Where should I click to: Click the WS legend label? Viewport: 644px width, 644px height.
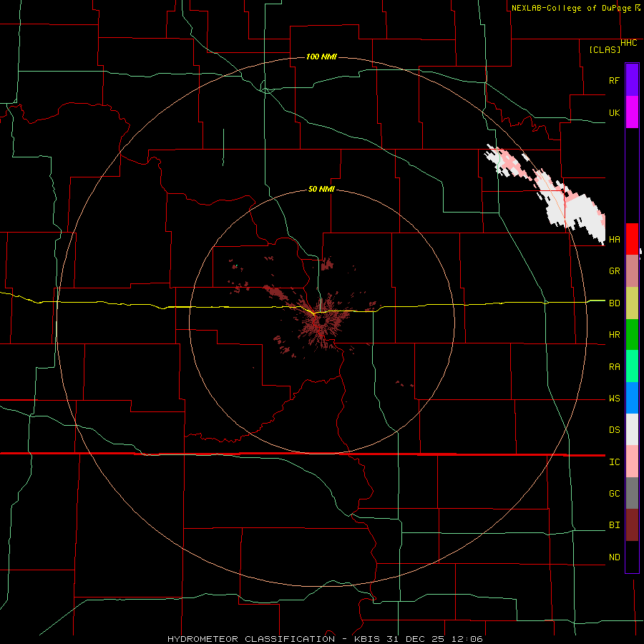(x=614, y=398)
